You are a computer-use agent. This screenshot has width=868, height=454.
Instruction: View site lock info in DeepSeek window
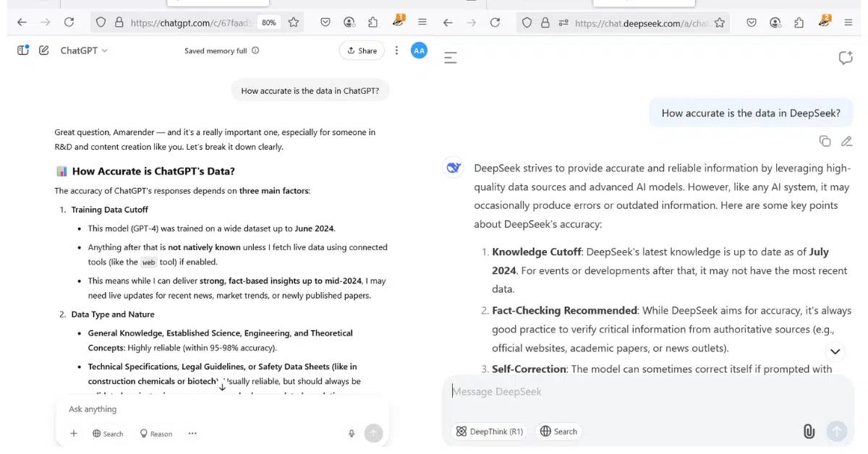545,22
